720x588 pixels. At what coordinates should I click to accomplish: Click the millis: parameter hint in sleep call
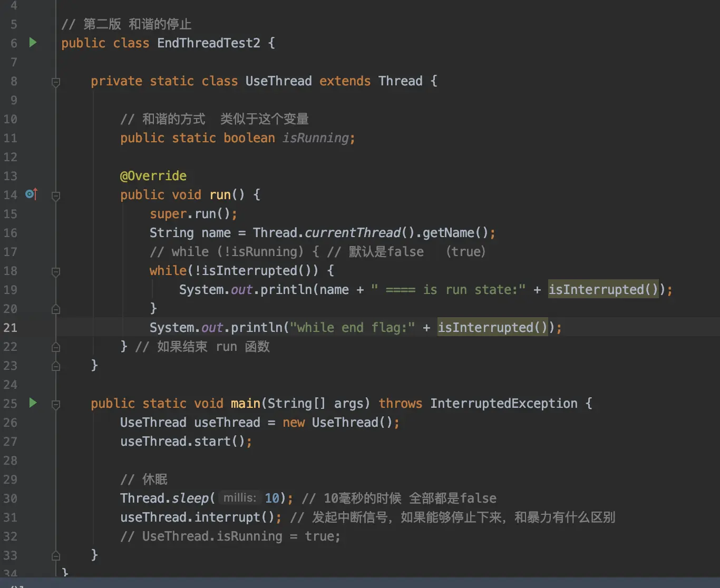(x=239, y=498)
